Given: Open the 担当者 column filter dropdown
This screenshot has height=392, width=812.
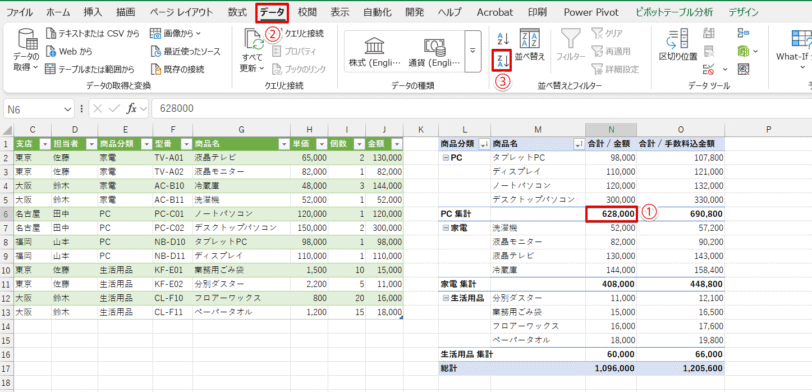Looking at the screenshot, I should 92,144.
